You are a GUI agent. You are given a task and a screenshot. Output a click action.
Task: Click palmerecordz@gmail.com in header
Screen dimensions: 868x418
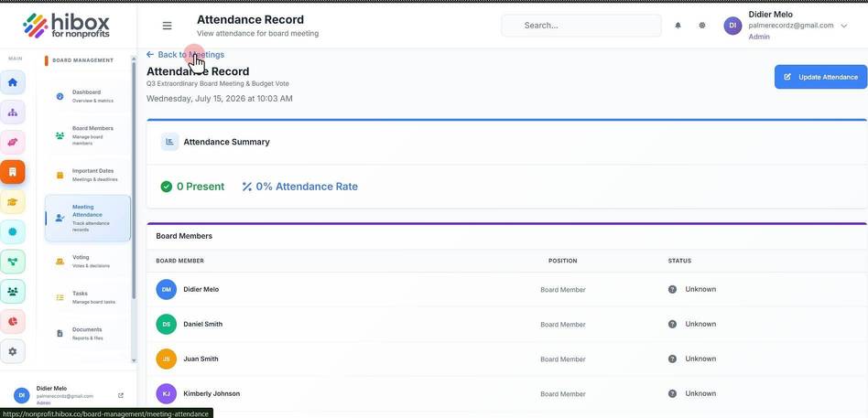pos(790,26)
